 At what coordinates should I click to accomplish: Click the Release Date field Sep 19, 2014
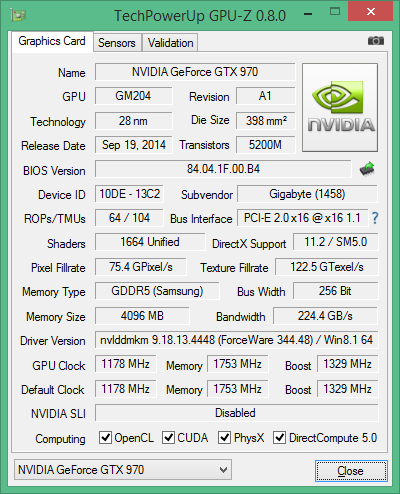coord(133,145)
